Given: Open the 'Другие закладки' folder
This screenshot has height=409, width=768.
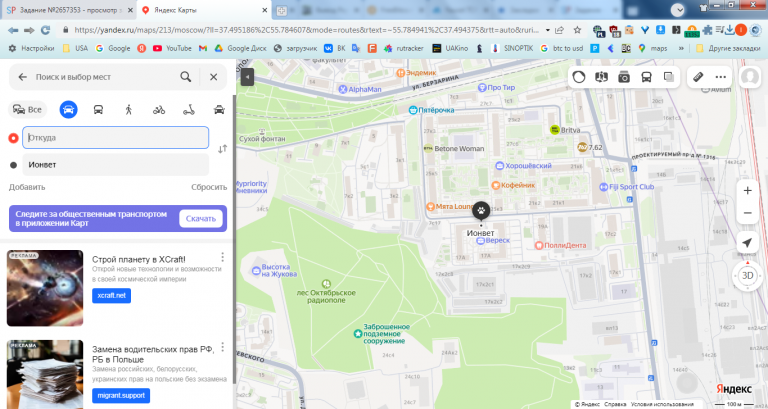Looking at the screenshot, I should pyautogui.click(x=728, y=48).
